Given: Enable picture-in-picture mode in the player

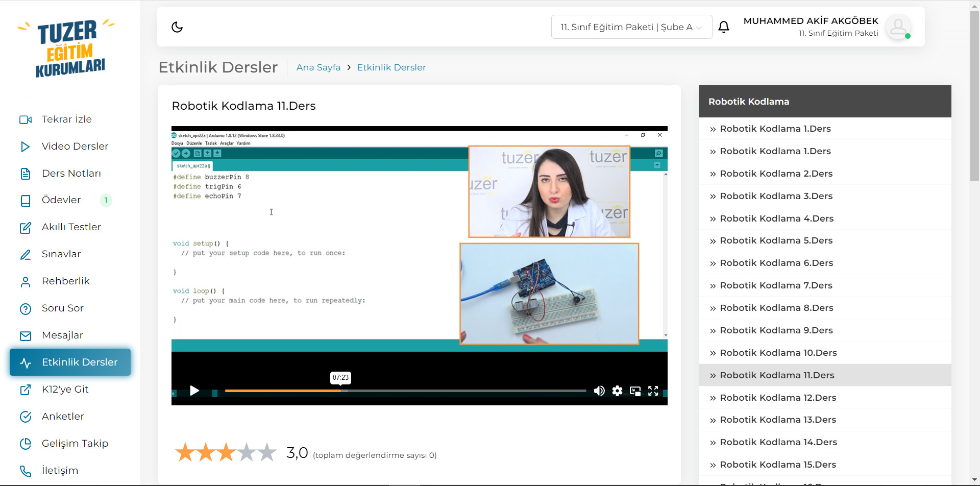Looking at the screenshot, I should (635, 391).
